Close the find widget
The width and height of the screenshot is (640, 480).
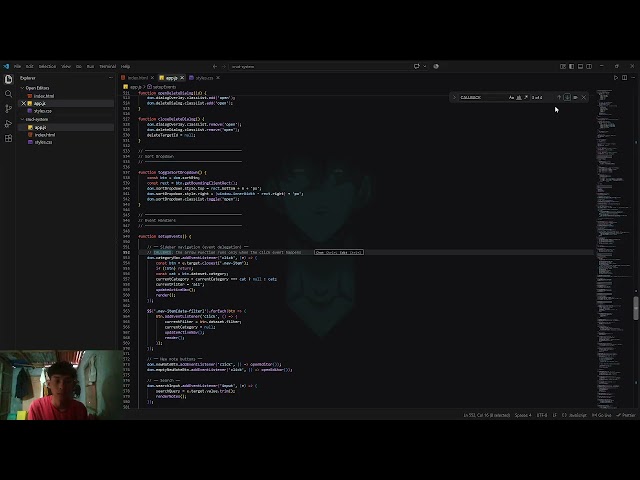pyautogui.click(x=584, y=97)
